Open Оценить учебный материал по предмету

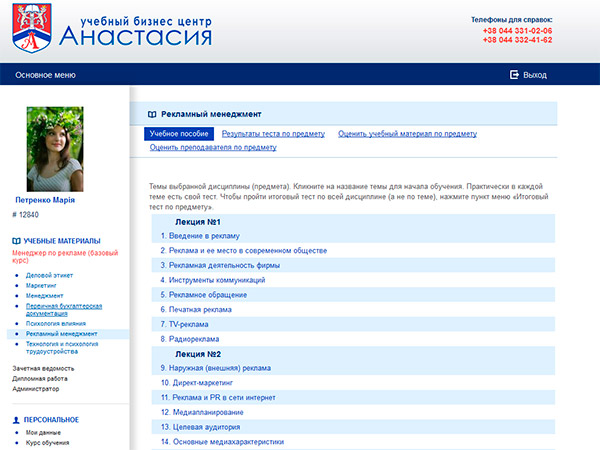pyautogui.click(x=407, y=133)
